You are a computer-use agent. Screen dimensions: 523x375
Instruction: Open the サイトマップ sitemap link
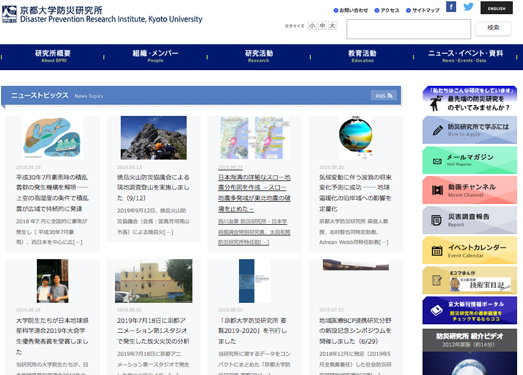[x=423, y=11]
